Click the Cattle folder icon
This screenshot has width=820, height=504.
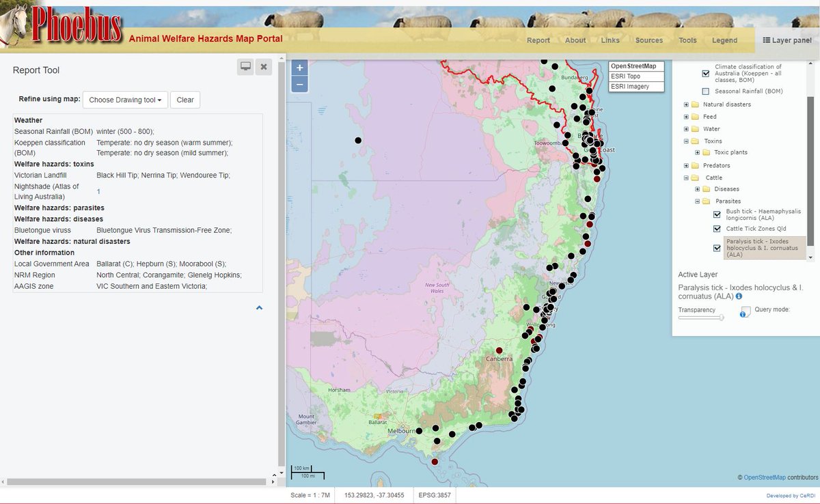[x=695, y=178]
